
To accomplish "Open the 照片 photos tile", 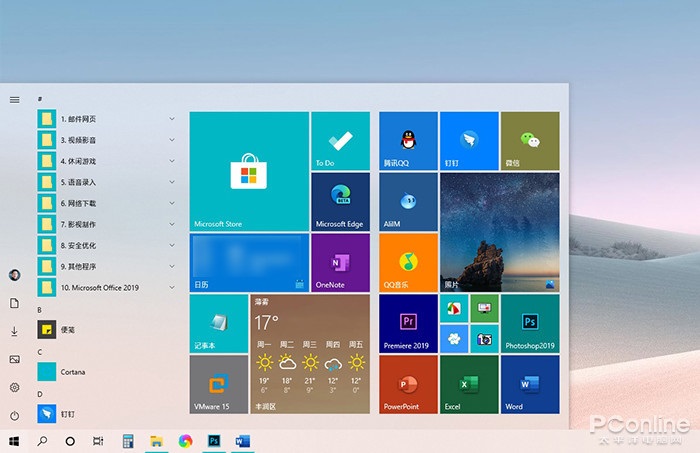I will click(x=500, y=233).
